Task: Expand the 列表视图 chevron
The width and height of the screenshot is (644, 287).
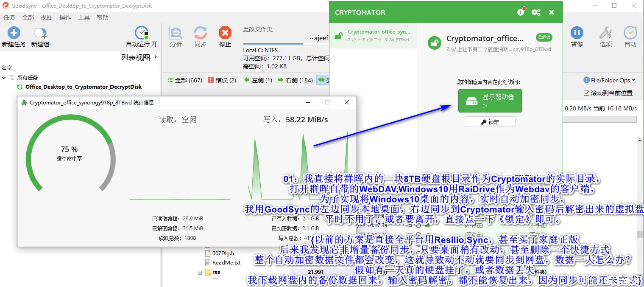Action: tap(156, 57)
